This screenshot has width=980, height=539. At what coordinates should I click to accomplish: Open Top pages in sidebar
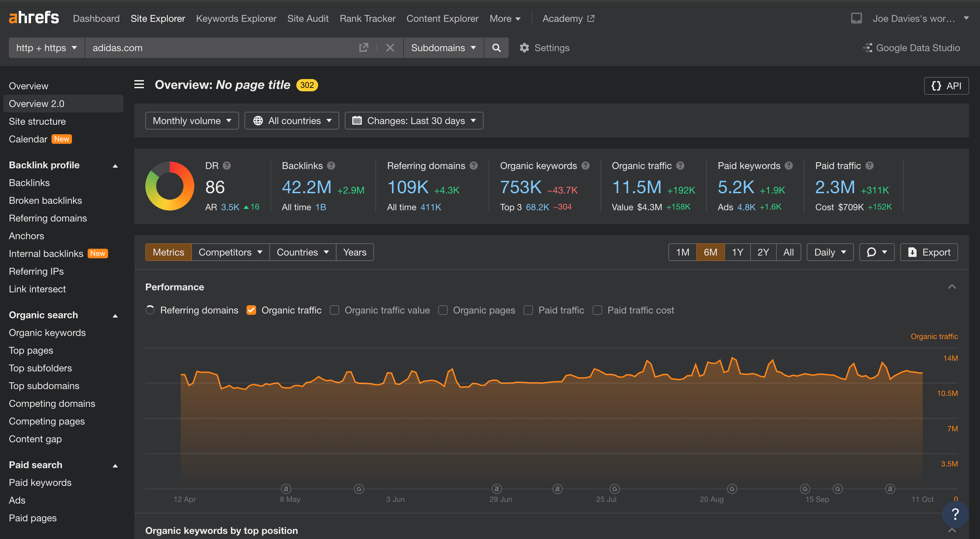coord(31,351)
